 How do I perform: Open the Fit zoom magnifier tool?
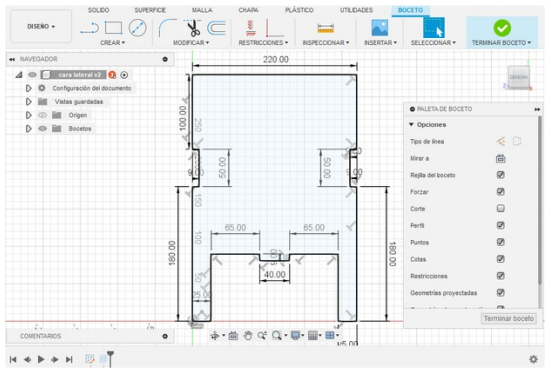[277, 336]
